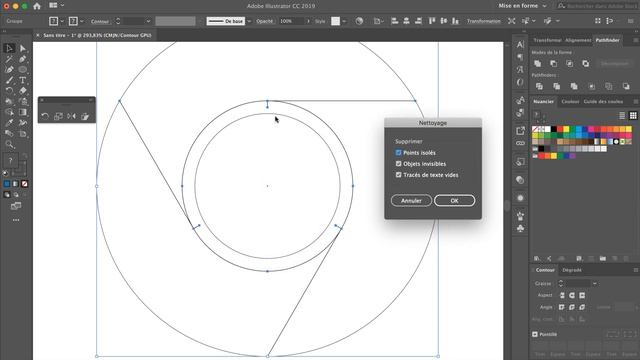Image resolution: width=640 pixels, height=360 pixels.
Task: Select the Gradient fill mode button
Action: 16,184
